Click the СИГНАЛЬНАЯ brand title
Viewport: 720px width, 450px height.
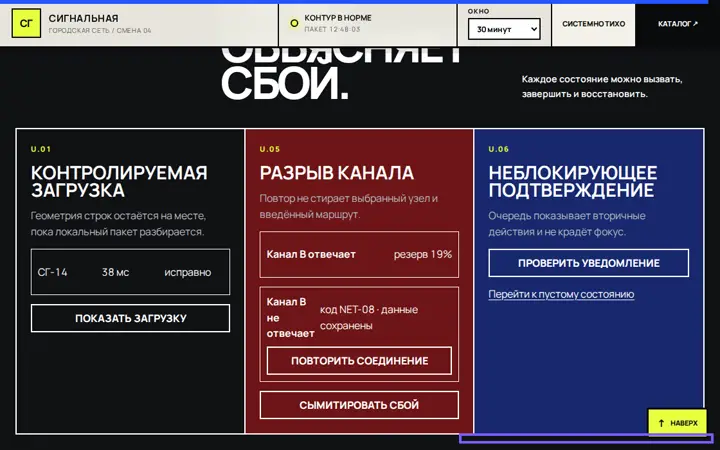point(84,18)
